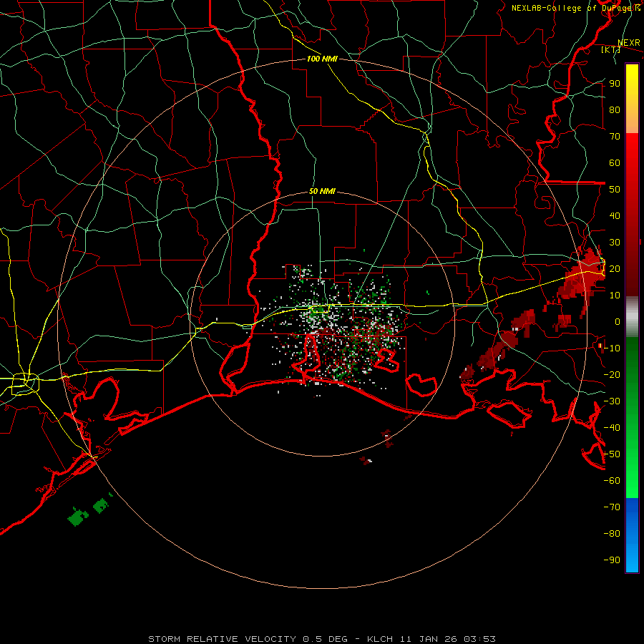The height and width of the screenshot is (644, 644).
Task: Click the "-30" value on the velocity scale
Action: 612,401
